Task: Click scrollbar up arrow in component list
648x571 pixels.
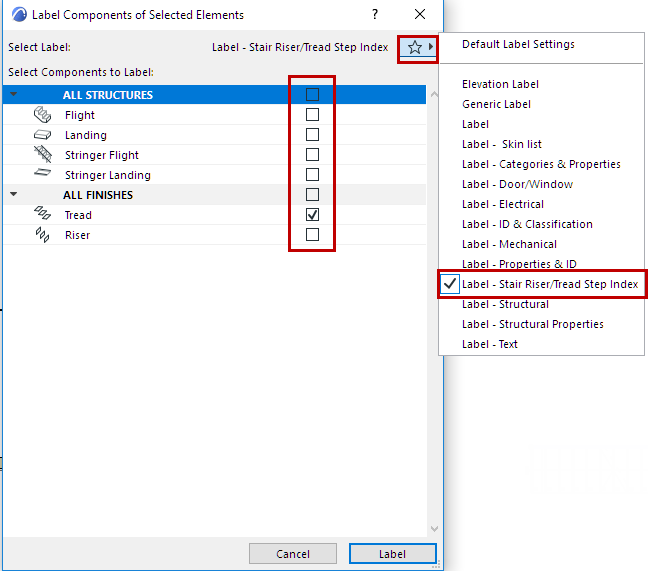Action: [434, 95]
